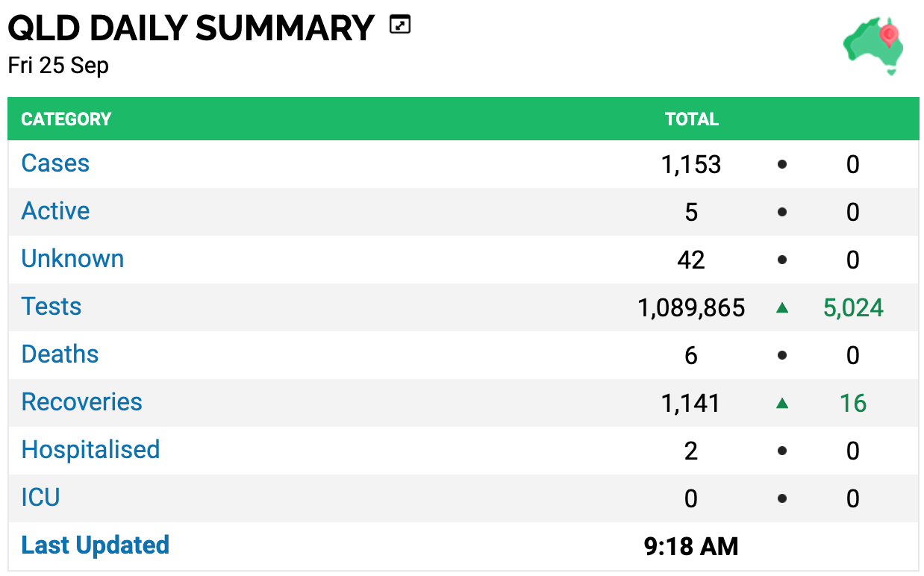This screenshot has height=576, width=924.
Task: Open the Recoveries link
Action: click(x=81, y=402)
